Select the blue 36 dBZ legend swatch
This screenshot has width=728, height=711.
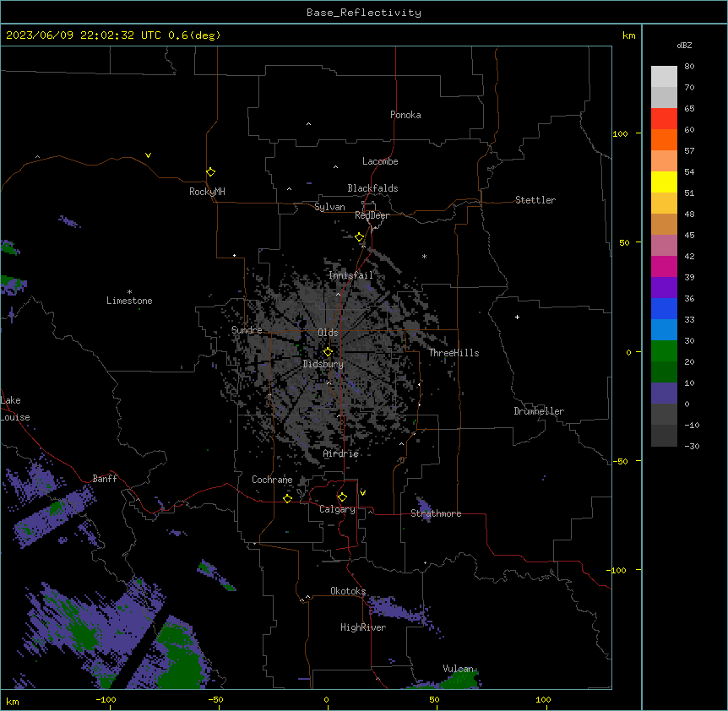pos(664,308)
